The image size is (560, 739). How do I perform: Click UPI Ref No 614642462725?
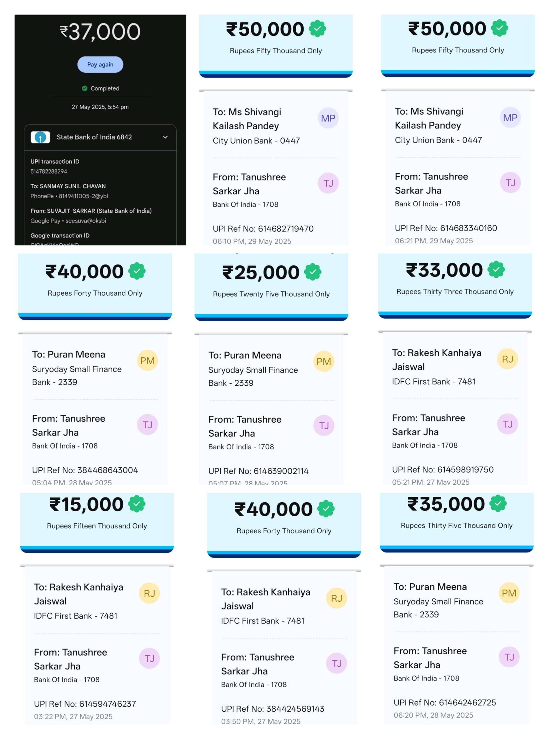coord(445,702)
